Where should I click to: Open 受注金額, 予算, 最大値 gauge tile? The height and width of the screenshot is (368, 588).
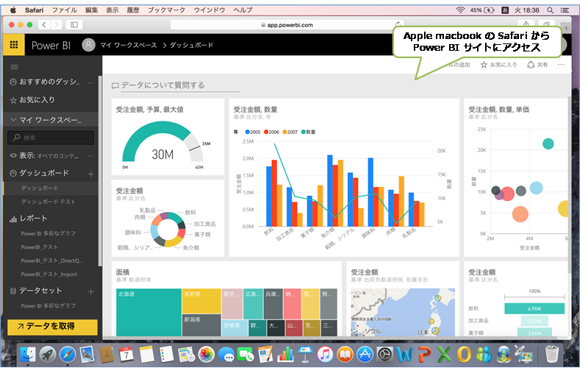[x=168, y=137]
